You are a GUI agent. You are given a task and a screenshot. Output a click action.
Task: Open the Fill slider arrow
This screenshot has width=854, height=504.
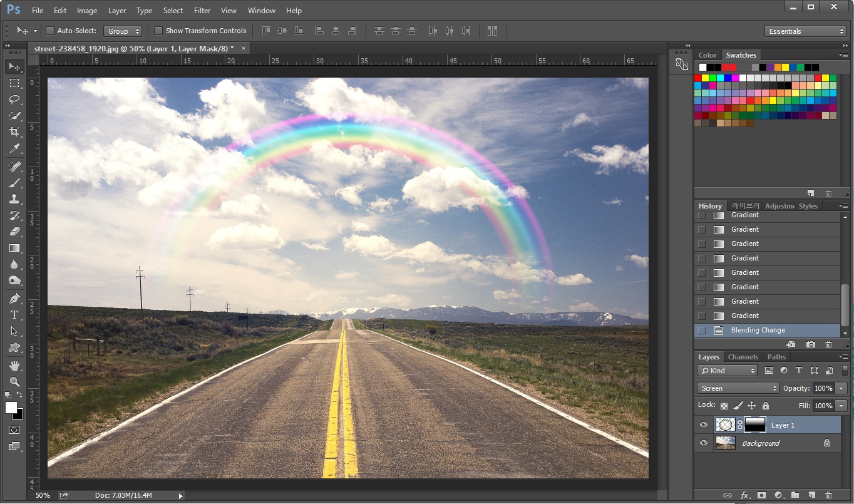tap(841, 406)
